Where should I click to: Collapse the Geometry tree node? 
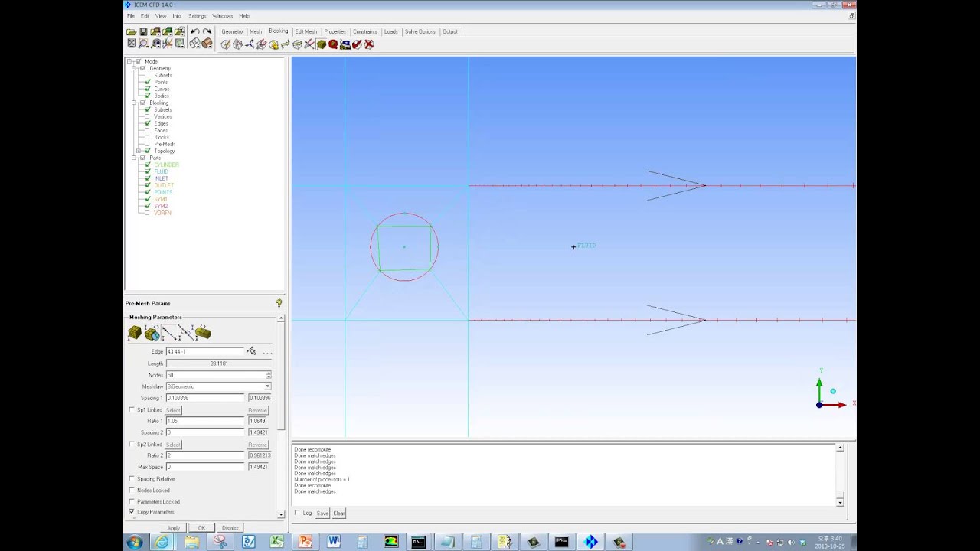click(133, 68)
